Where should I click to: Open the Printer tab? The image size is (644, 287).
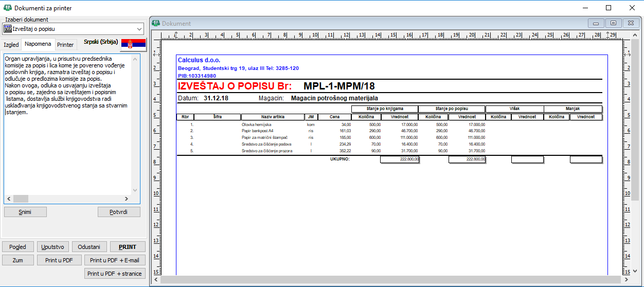point(65,45)
